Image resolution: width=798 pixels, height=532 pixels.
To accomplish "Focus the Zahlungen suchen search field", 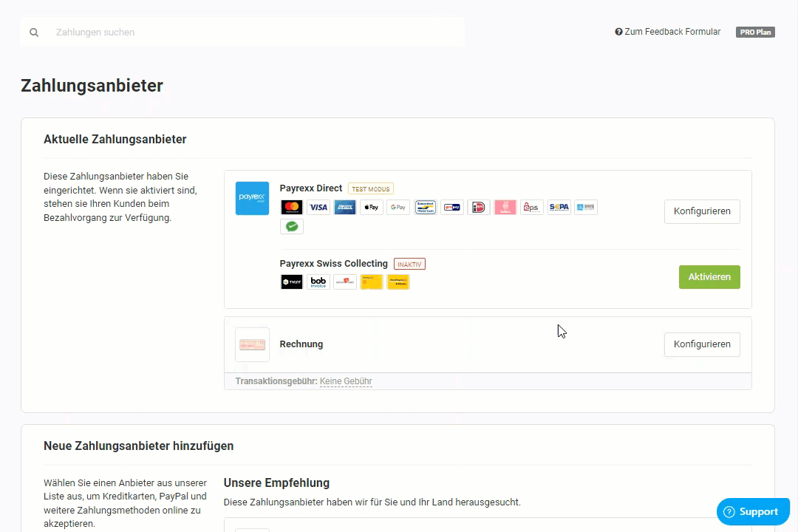I will [x=251, y=33].
